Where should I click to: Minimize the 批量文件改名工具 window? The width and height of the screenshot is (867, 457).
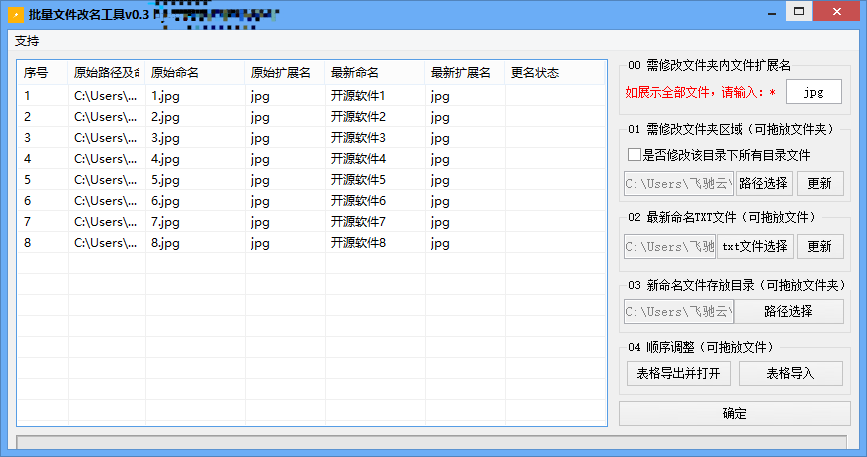772,12
